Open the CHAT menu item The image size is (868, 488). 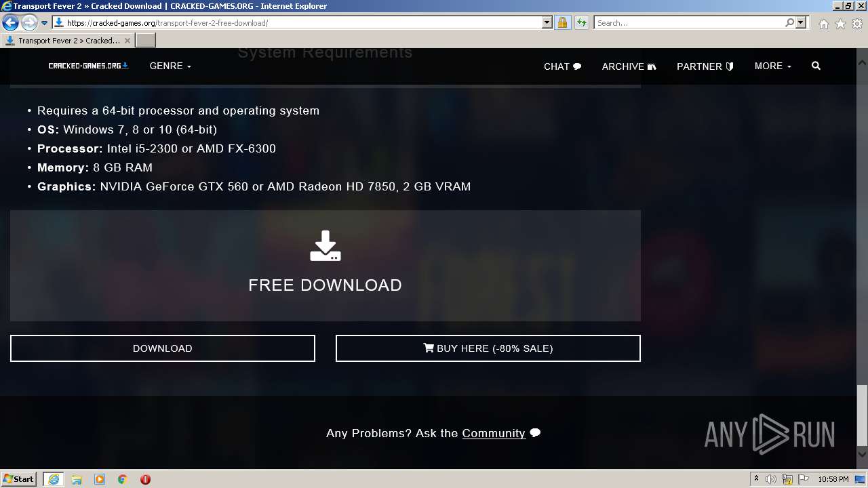562,66
